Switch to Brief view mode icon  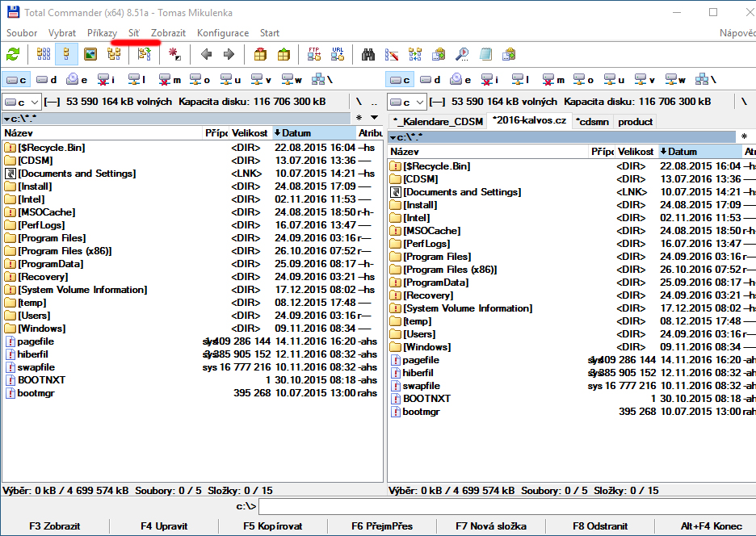pyautogui.click(x=44, y=54)
